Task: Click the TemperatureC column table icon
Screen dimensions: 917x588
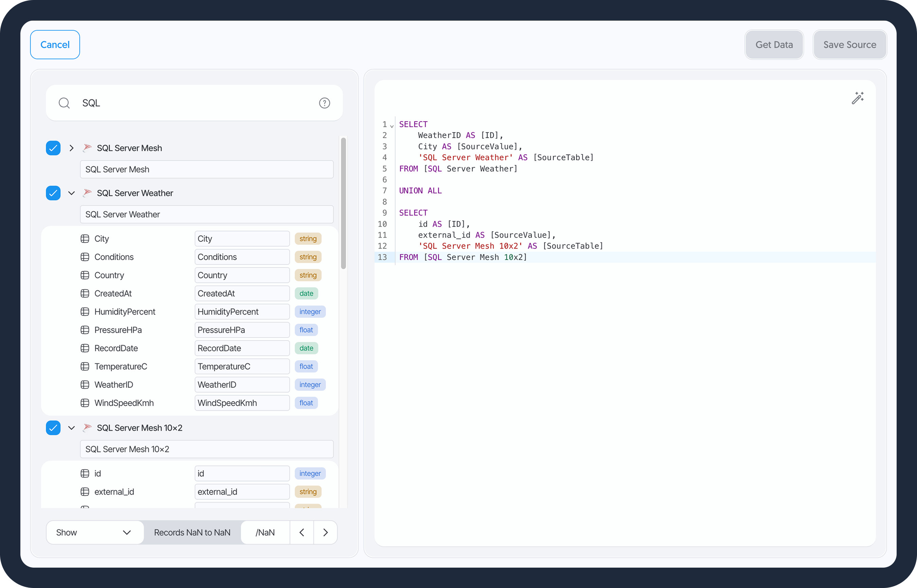Action: click(x=85, y=367)
